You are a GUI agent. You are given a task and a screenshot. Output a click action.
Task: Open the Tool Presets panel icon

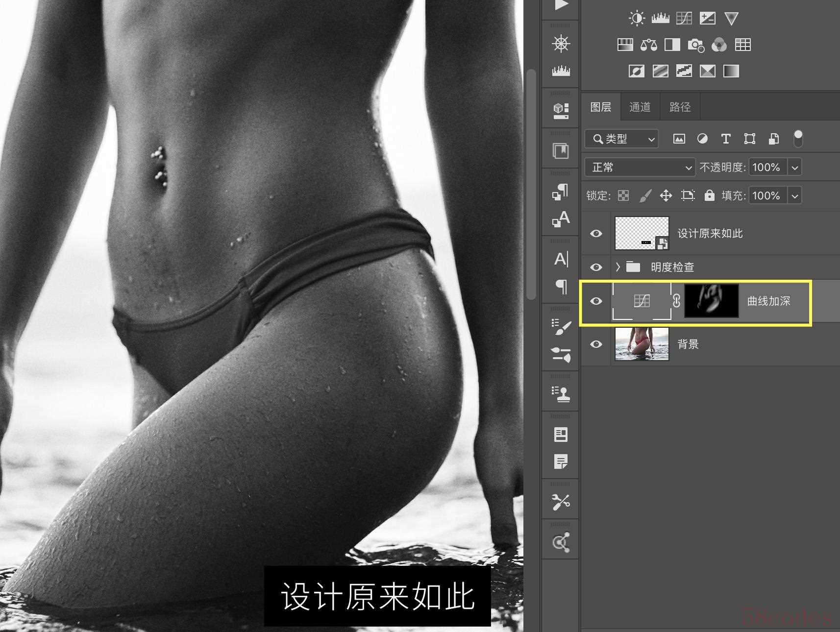click(561, 502)
